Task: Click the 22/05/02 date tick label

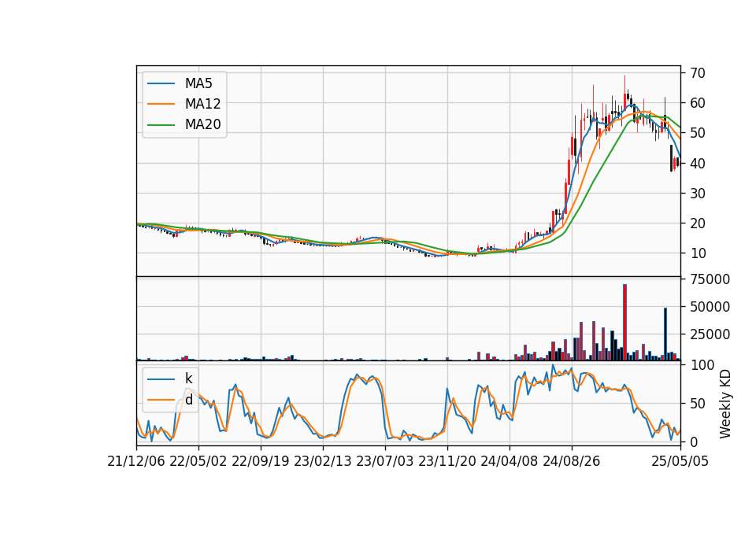Action: 198,461
